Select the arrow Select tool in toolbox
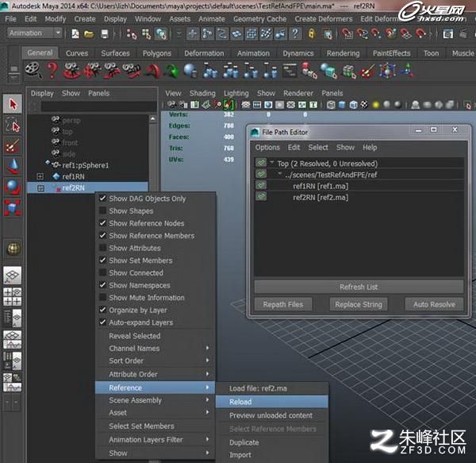Viewport: 476px width, 463px height. point(13,104)
